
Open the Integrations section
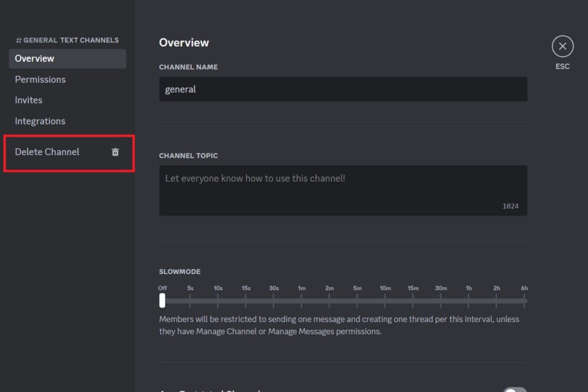point(40,121)
